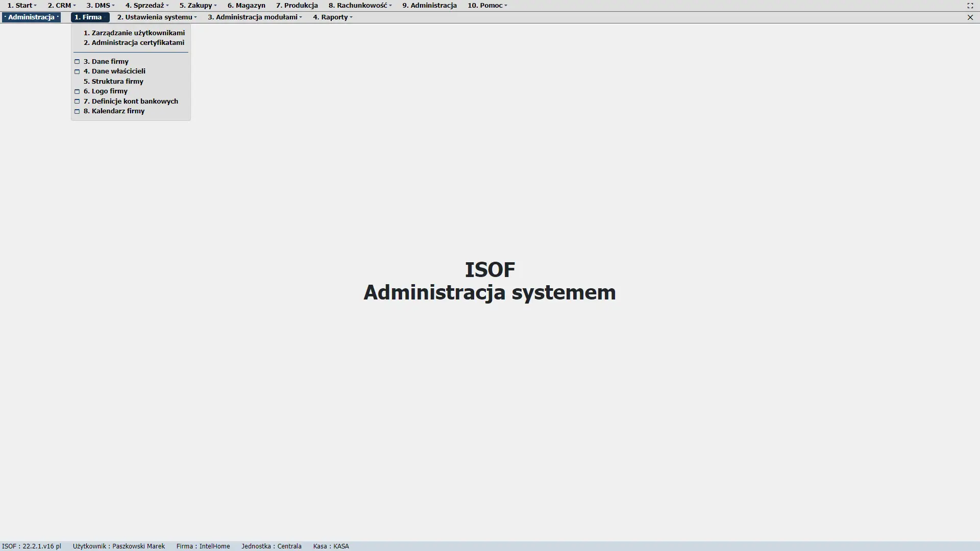Click window icon beside Logo firmy
This screenshot has height=551, width=980.
pyautogui.click(x=77, y=91)
